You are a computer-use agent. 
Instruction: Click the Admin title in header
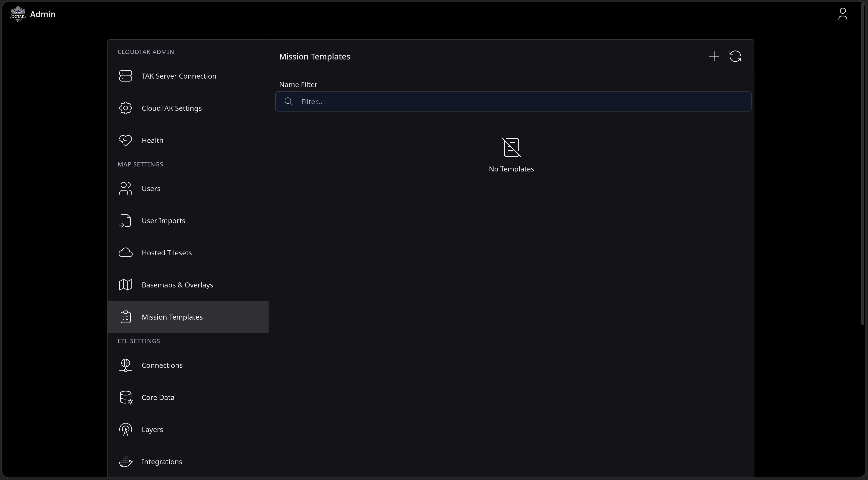pos(43,14)
